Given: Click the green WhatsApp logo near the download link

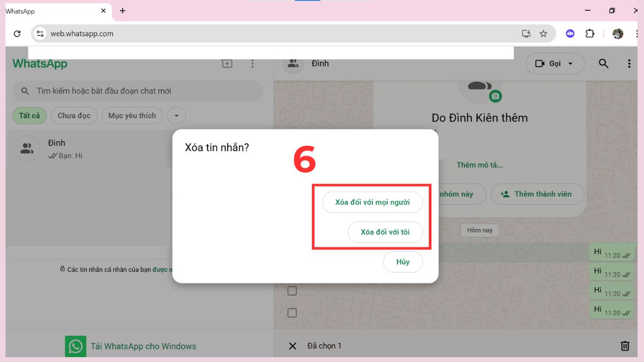Looking at the screenshot, I should [76, 346].
